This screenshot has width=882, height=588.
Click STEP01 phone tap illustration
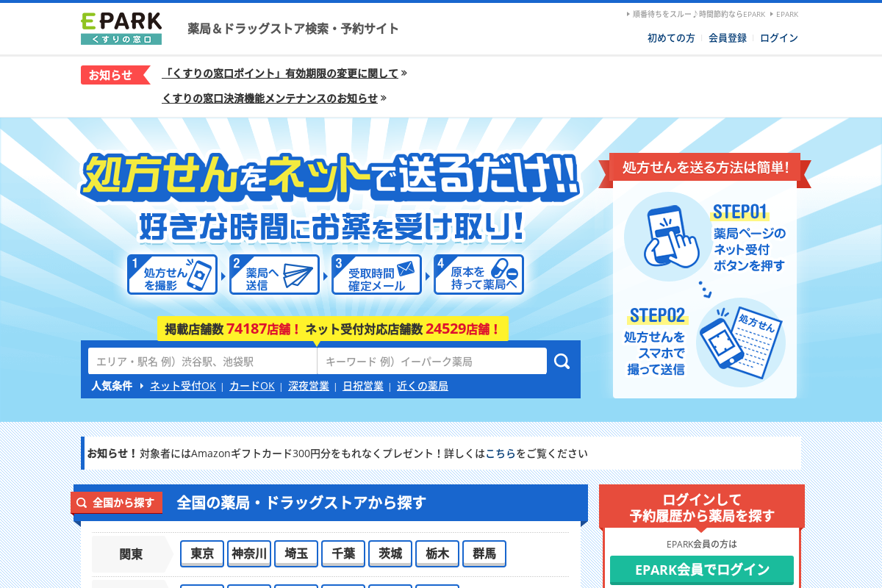tap(668, 237)
